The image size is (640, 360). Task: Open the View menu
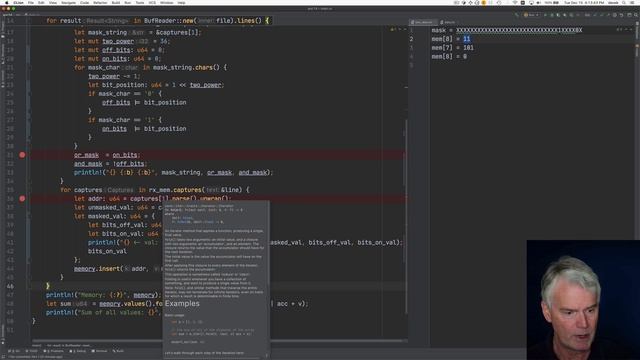click(x=53, y=2)
